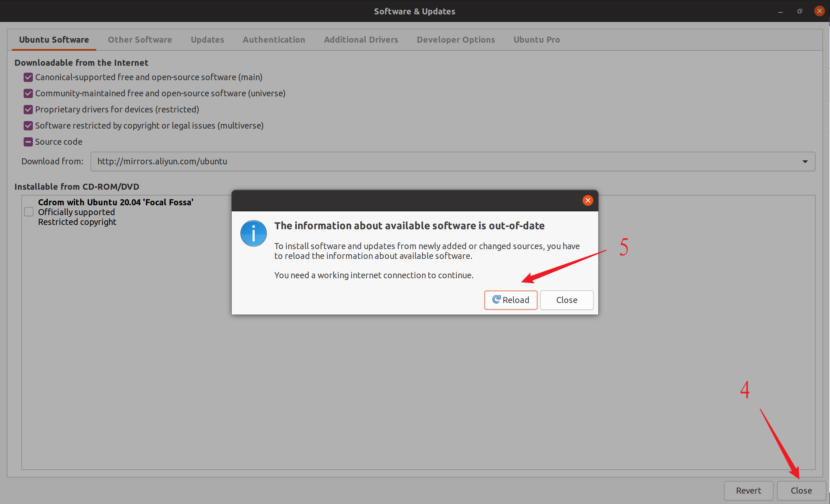Open the Additional Drivers tab
Screen dimensions: 830x504
click(361, 40)
